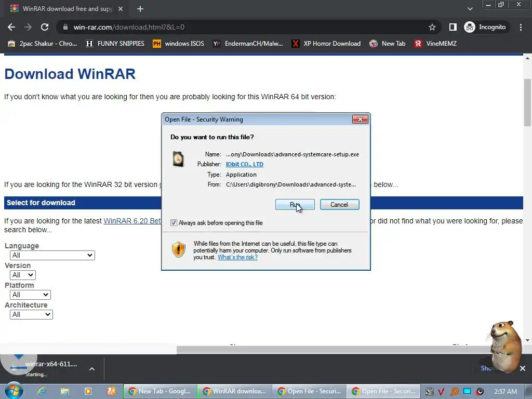Open the EndermanCH/Malw... bookmark
Viewport: 532px width, 399px height.
click(248, 44)
